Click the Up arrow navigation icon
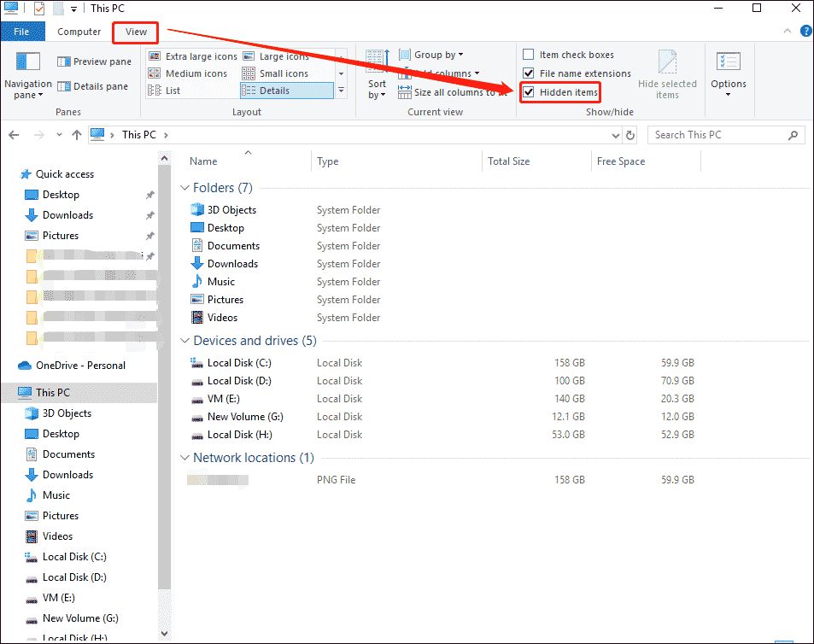 click(x=77, y=135)
